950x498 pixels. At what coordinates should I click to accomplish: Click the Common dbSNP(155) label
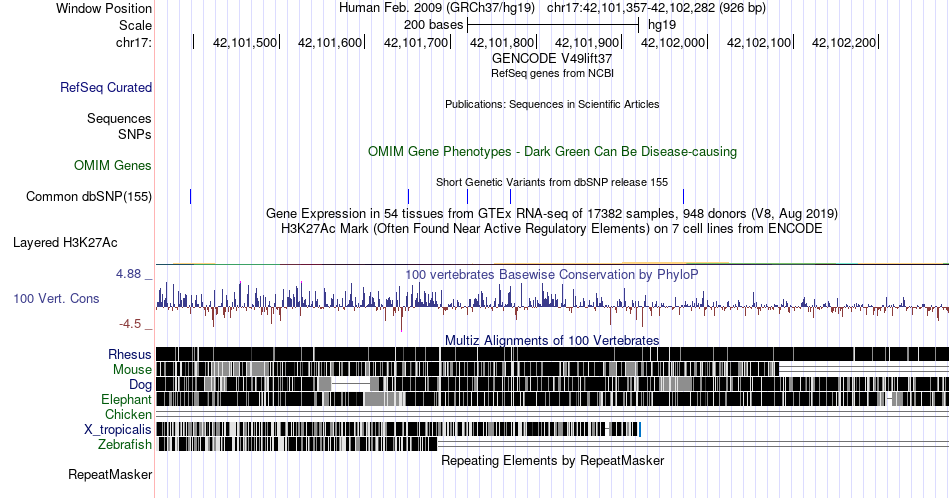coord(89,196)
